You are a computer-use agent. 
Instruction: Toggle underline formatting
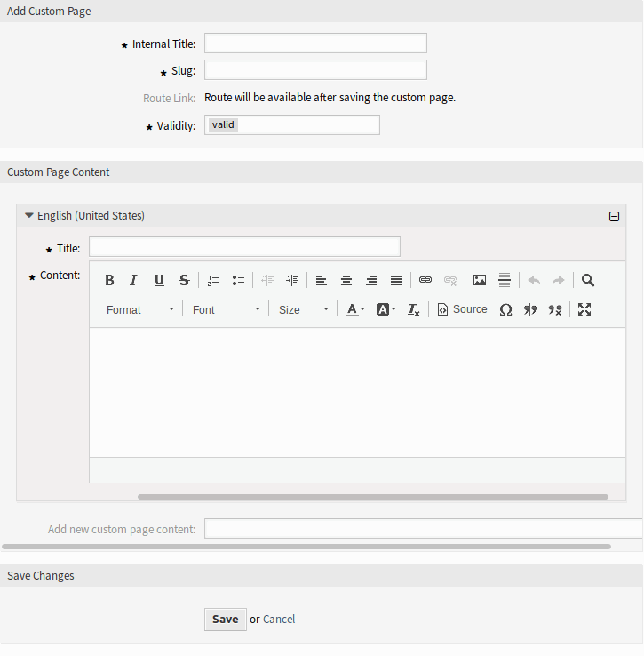159,280
